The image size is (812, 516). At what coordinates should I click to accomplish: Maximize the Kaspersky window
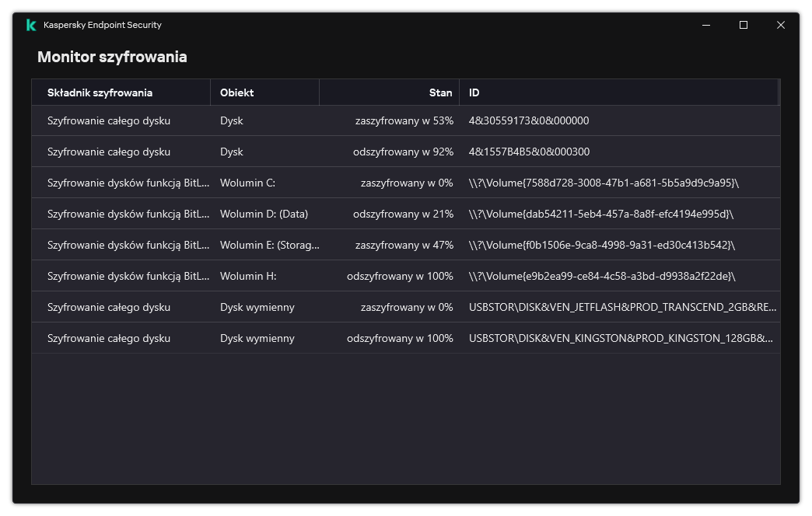coord(744,25)
